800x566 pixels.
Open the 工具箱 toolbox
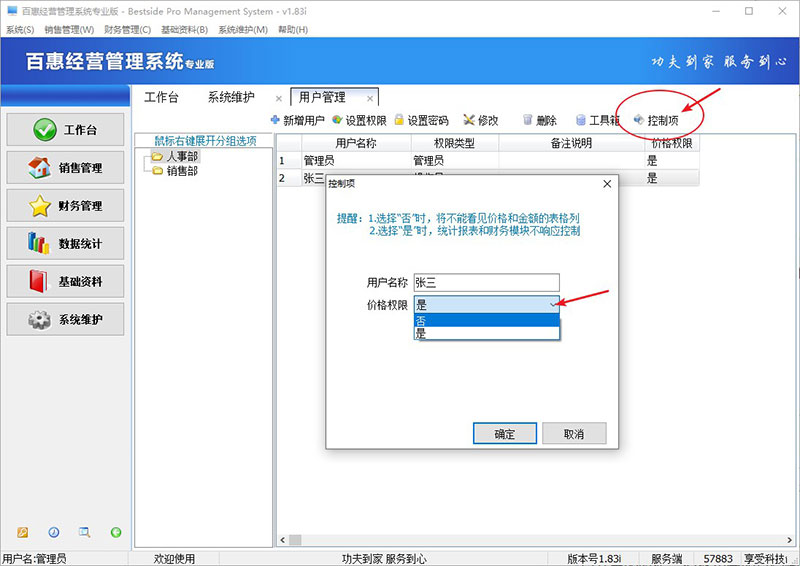pos(597,120)
